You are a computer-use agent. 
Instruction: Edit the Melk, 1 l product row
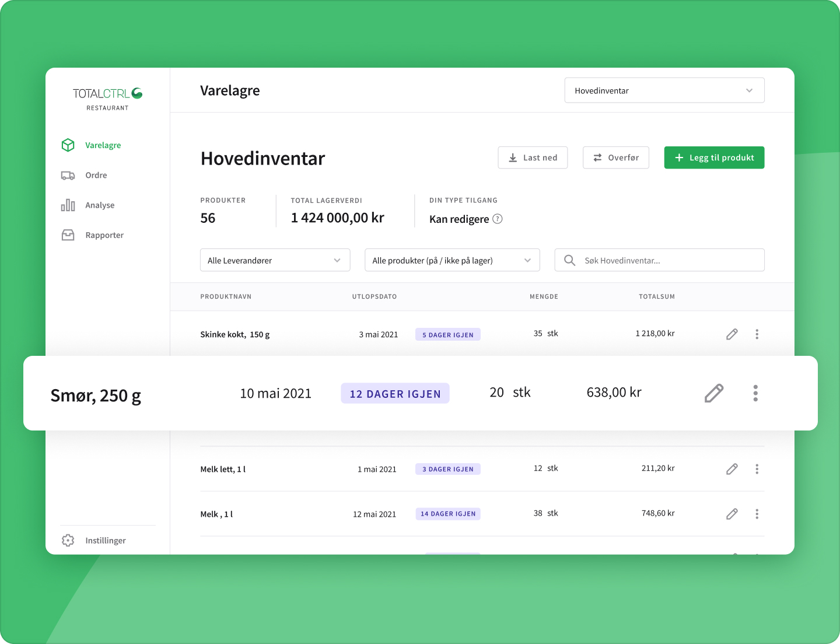tap(731, 514)
